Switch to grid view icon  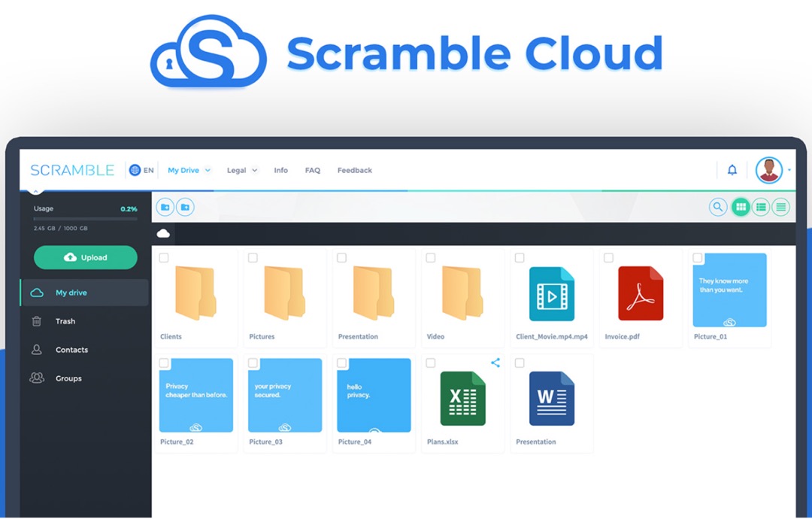coord(741,207)
